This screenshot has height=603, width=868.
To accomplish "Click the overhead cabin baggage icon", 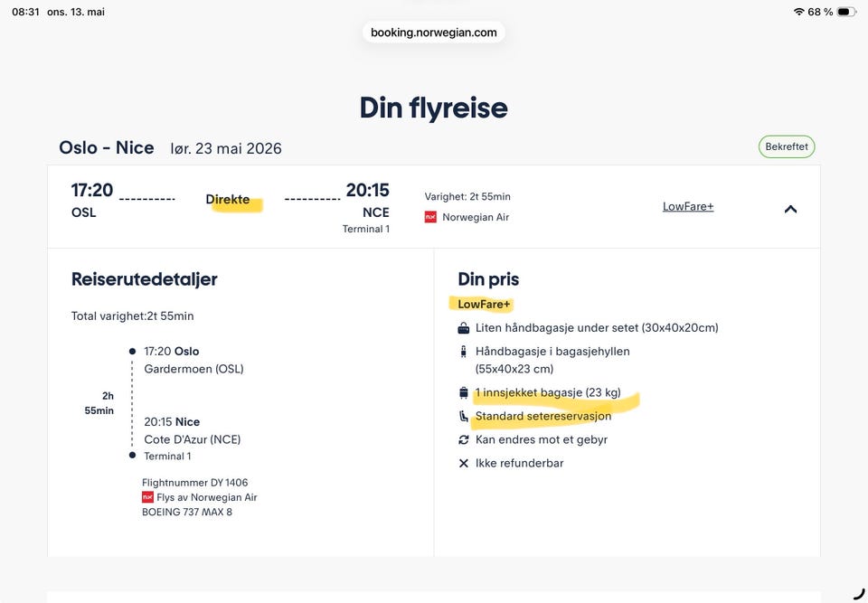I will click(x=463, y=352).
